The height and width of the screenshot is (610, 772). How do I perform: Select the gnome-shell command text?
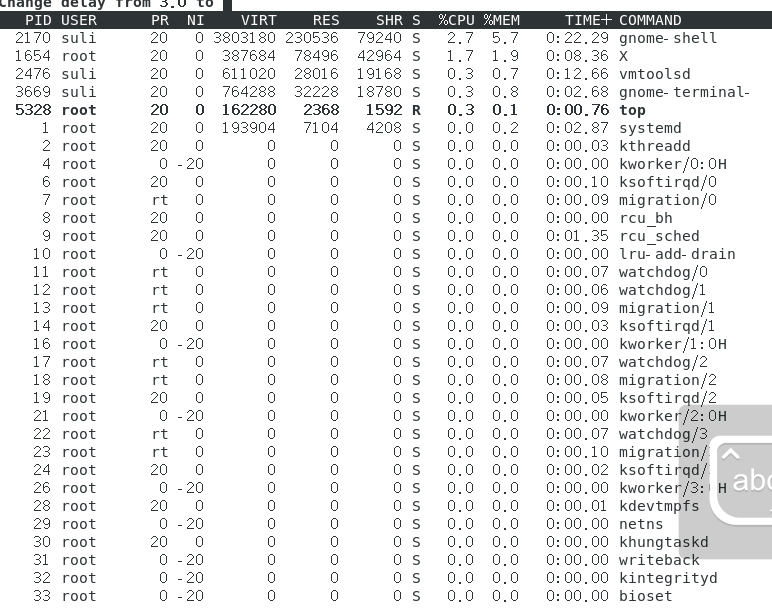(668, 38)
